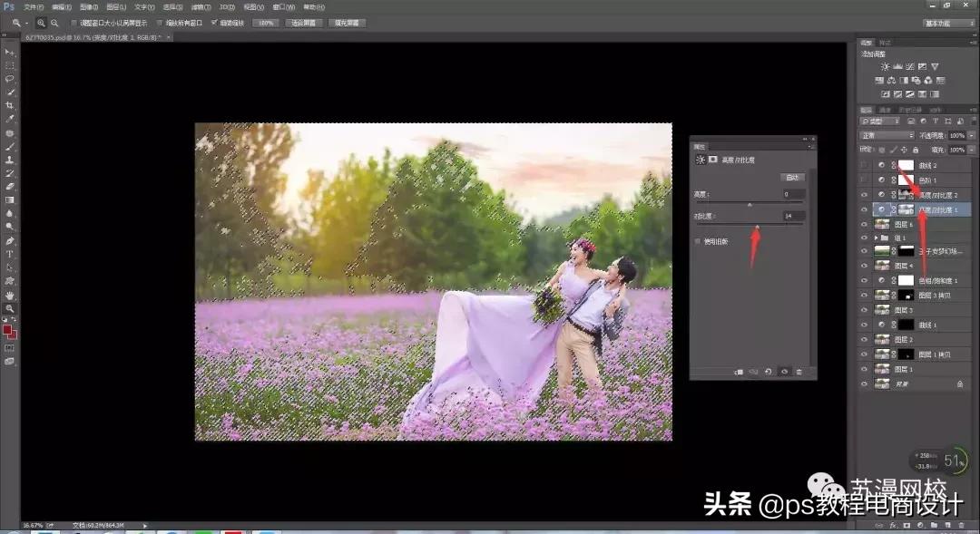Expand the 组 1 group in Layers panel
980x534 pixels.
pyautogui.click(x=877, y=237)
